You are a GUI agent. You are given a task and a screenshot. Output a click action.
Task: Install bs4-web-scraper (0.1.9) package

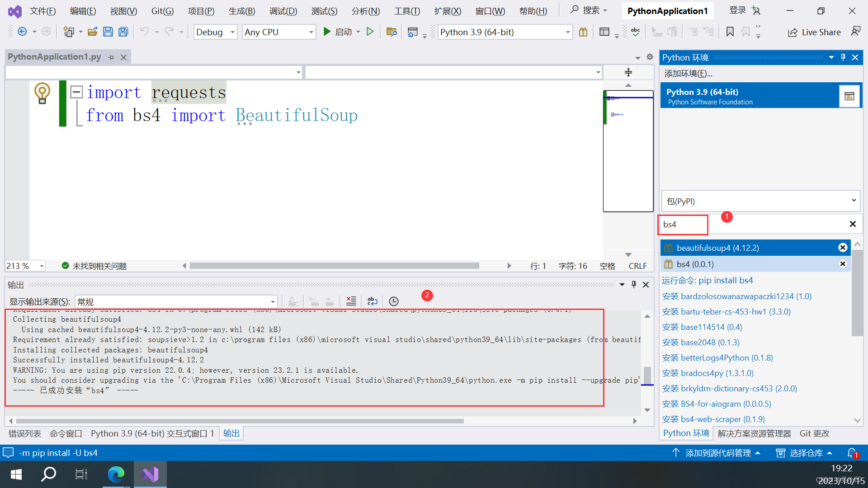click(713, 419)
